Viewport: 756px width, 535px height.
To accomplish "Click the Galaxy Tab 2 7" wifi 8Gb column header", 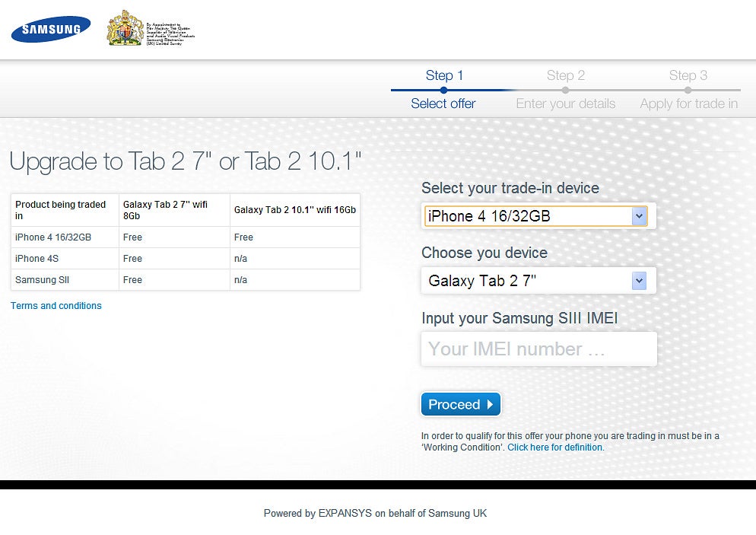I will [174, 210].
